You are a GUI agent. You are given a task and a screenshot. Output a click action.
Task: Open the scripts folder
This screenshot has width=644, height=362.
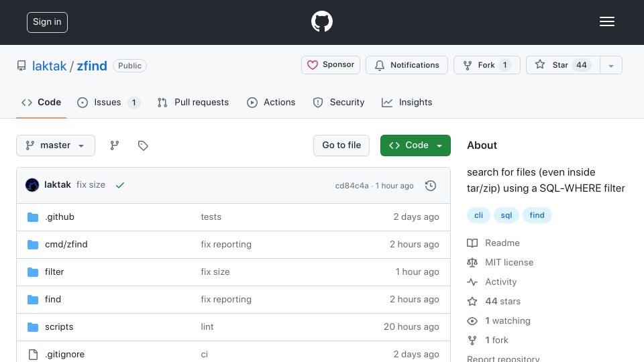59,326
